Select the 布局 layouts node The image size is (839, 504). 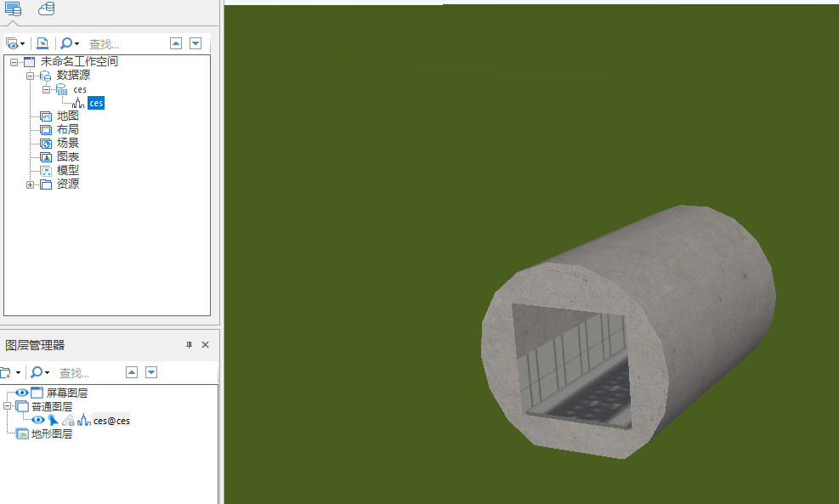[68, 129]
